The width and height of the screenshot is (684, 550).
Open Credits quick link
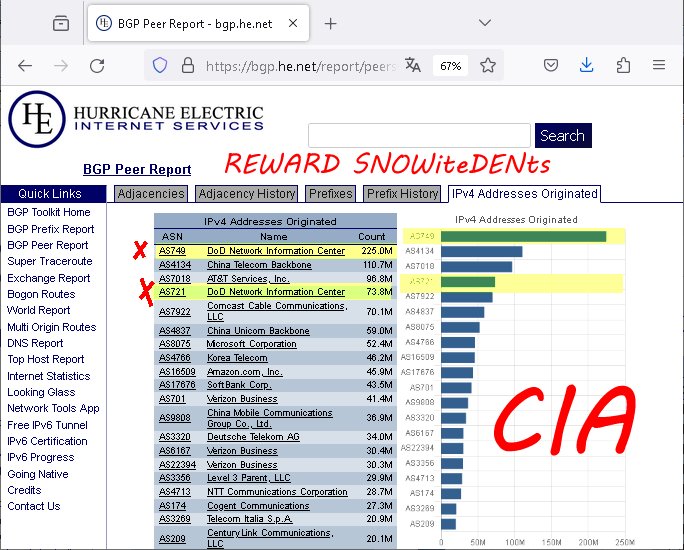(x=24, y=490)
